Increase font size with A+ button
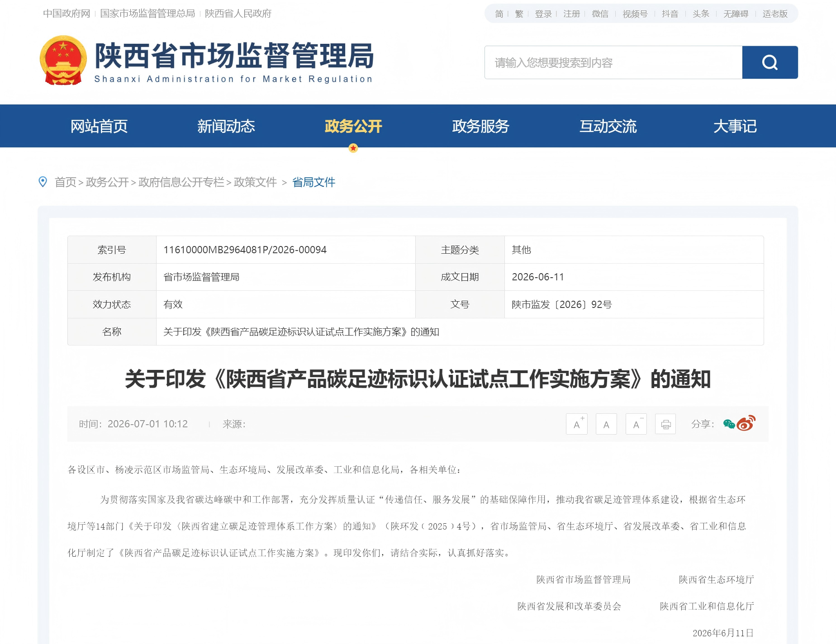Viewport: 836px width, 644px height. pyautogui.click(x=577, y=424)
